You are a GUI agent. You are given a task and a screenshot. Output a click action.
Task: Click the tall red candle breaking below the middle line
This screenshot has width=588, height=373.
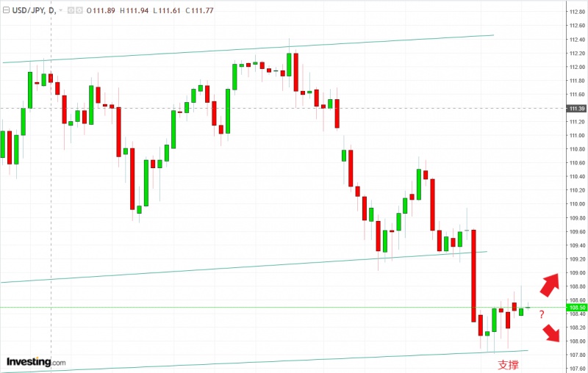474,275
